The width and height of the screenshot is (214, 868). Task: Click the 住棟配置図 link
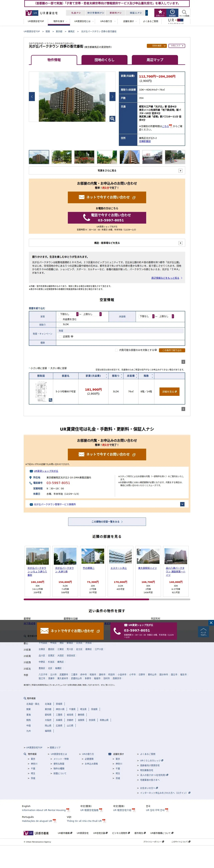point(145,141)
